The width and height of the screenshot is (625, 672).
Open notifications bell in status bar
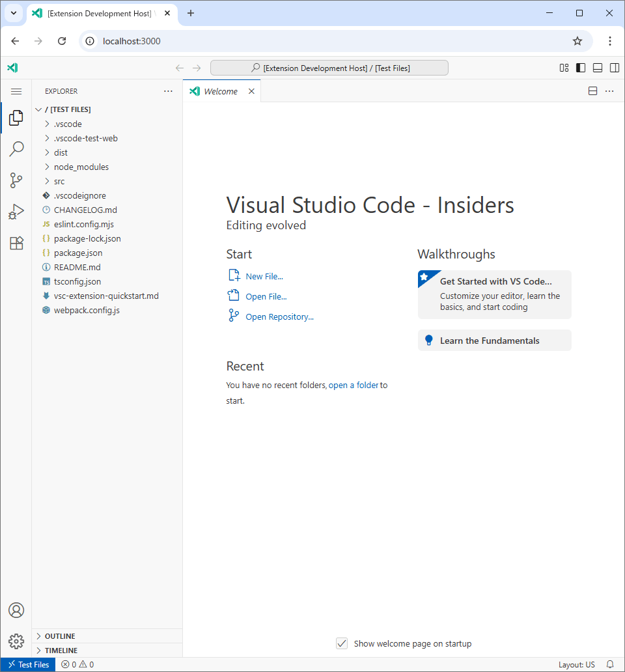(610, 664)
